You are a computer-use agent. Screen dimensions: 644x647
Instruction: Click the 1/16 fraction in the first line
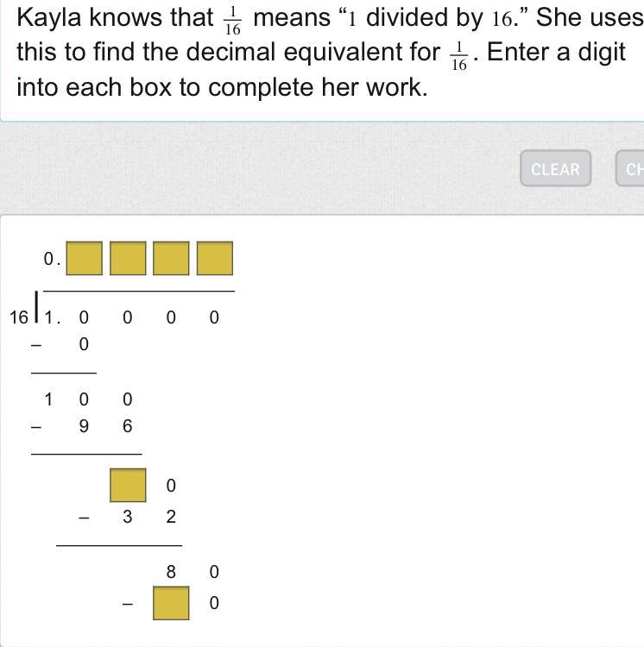point(233,21)
